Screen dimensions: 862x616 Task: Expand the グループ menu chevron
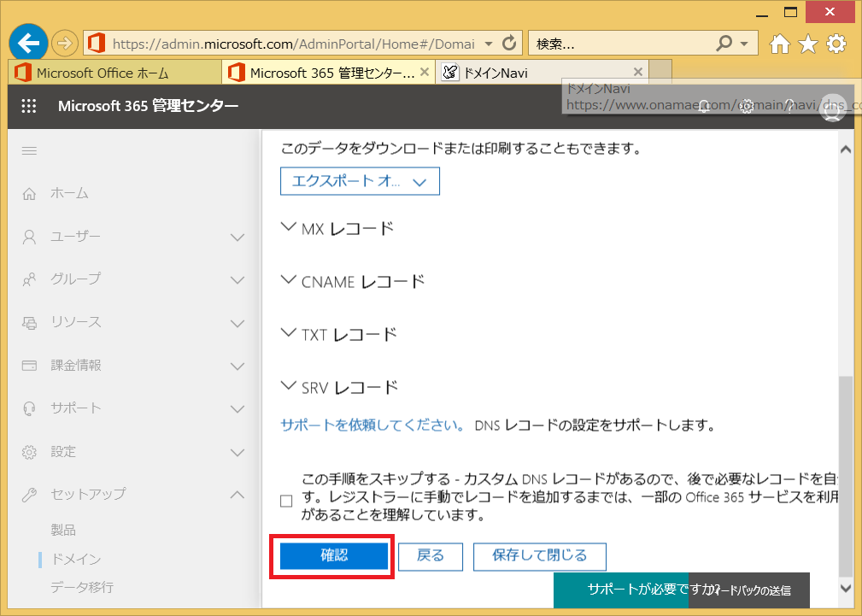click(x=237, y=280)
